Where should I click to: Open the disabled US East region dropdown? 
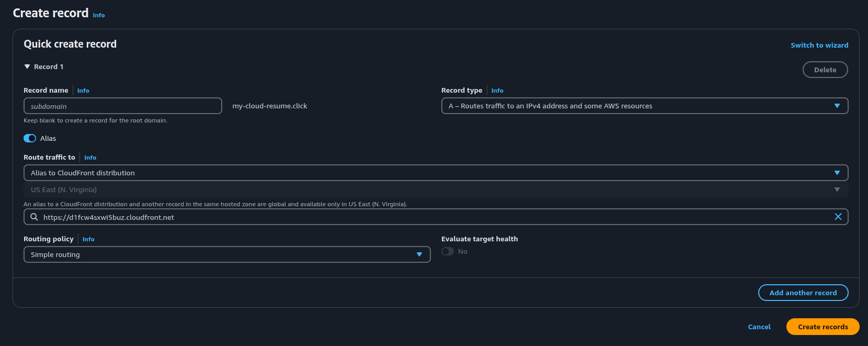(436, 189)
